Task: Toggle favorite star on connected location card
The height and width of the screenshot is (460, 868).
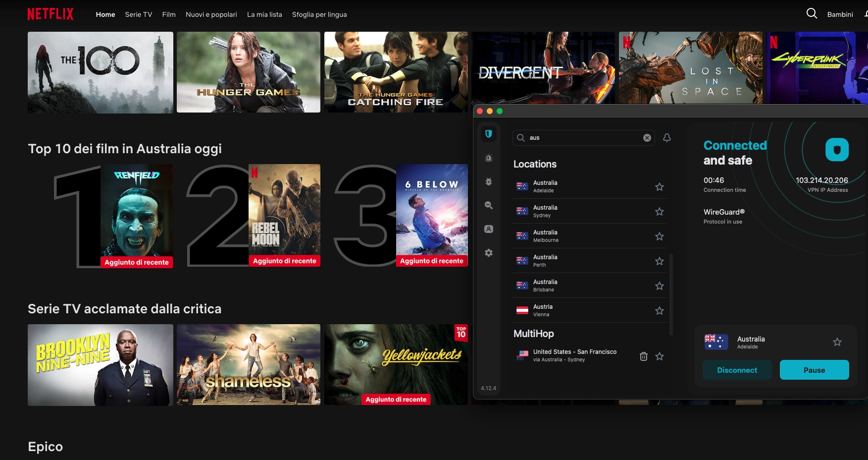Action: [x=837, y=342]
